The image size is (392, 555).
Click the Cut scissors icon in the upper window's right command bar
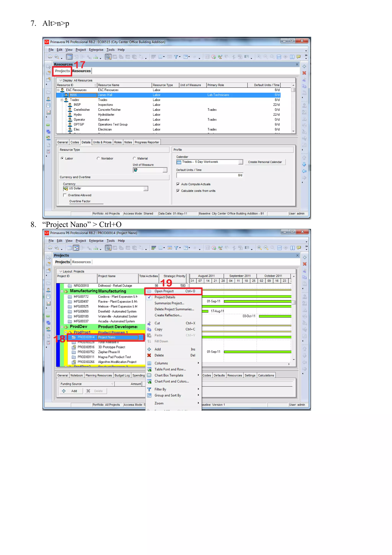(x=304, y=80)
